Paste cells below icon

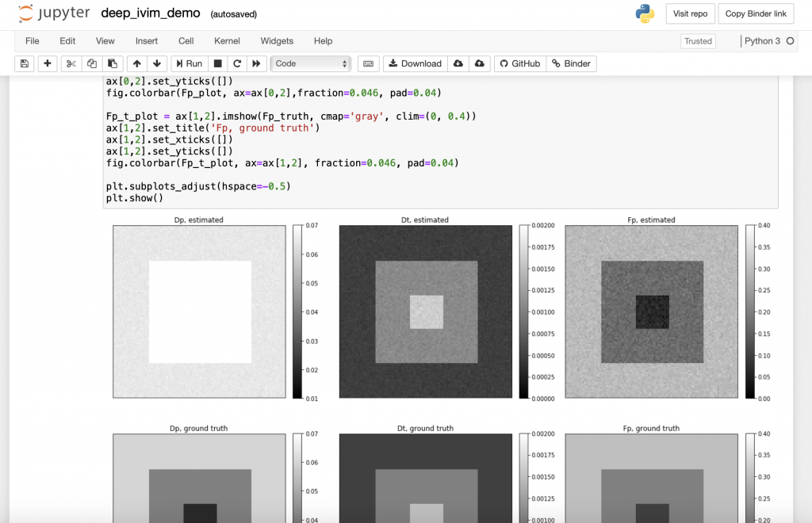click(113, 63)
